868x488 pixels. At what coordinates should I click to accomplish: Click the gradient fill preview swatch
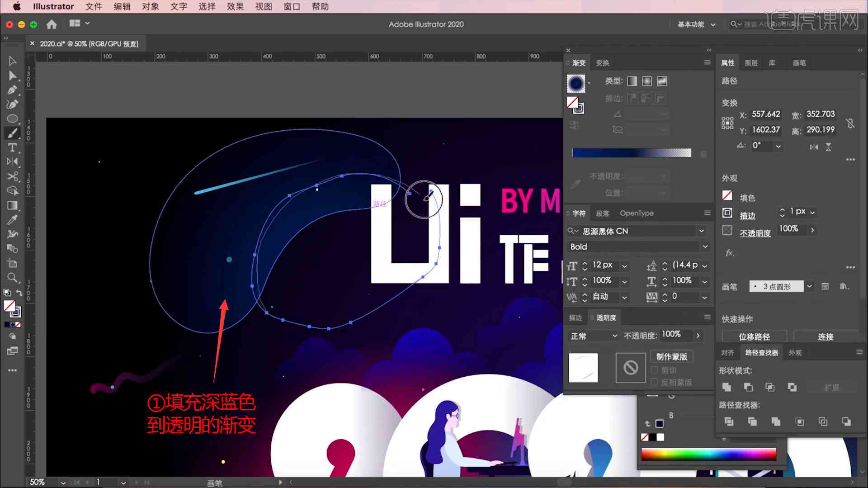(x=576, y=83)
